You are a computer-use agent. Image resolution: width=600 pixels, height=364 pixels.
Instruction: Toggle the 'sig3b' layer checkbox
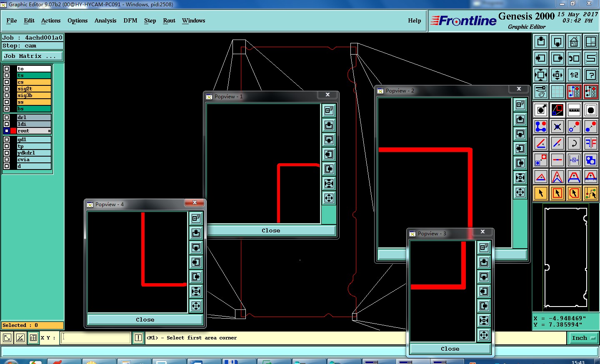click(x=7, y=95)
